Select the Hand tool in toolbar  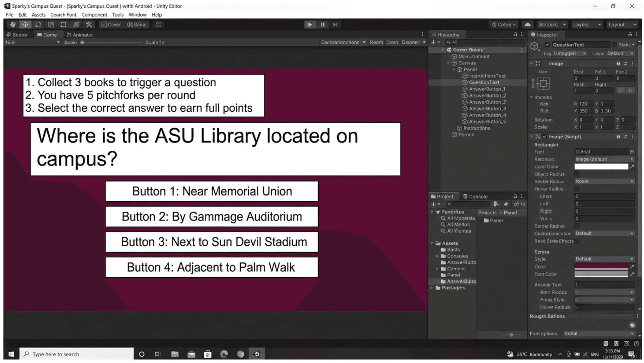(13, 25)
